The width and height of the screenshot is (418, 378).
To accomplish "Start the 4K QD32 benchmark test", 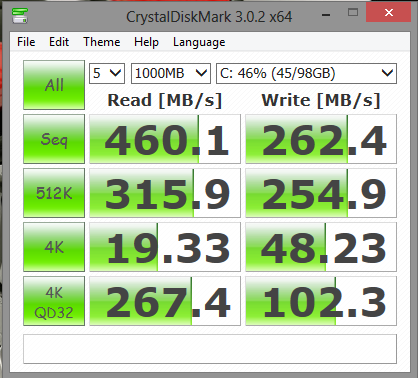I will point(54,301).
